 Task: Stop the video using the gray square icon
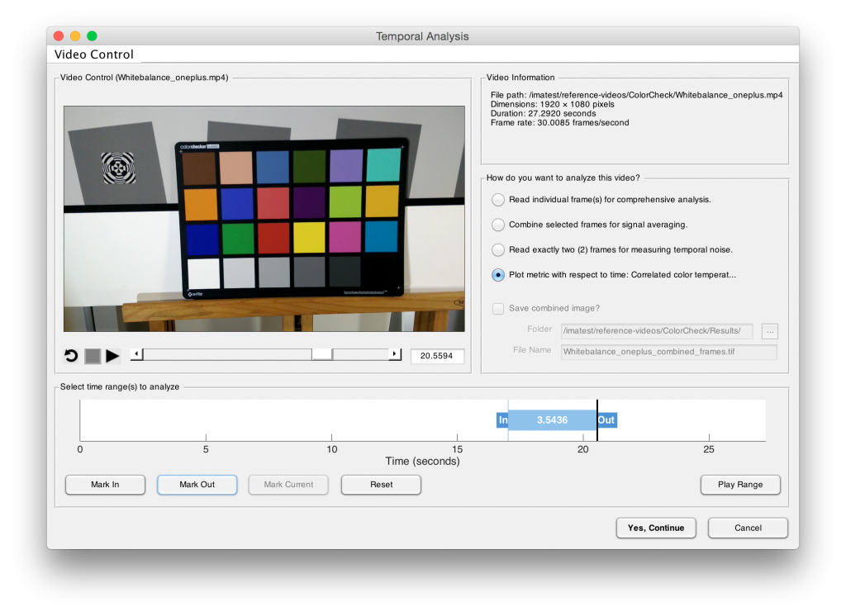[93, 356]
